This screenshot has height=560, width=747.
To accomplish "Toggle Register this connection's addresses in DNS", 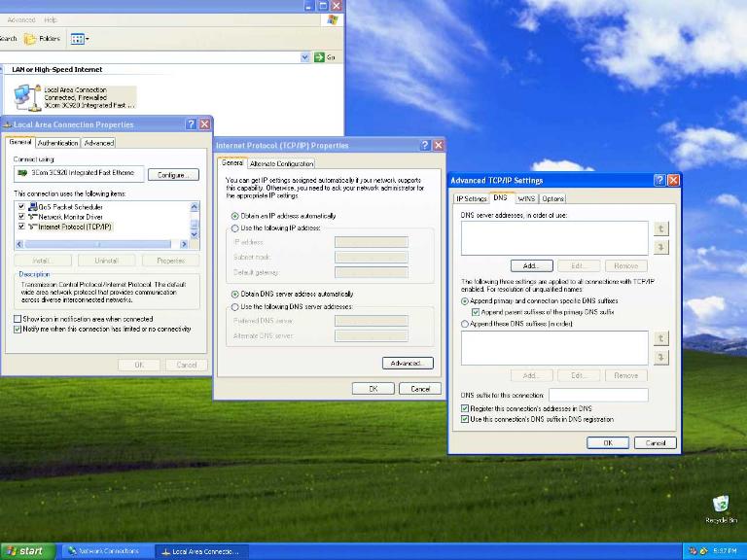I will coord(465,408).
